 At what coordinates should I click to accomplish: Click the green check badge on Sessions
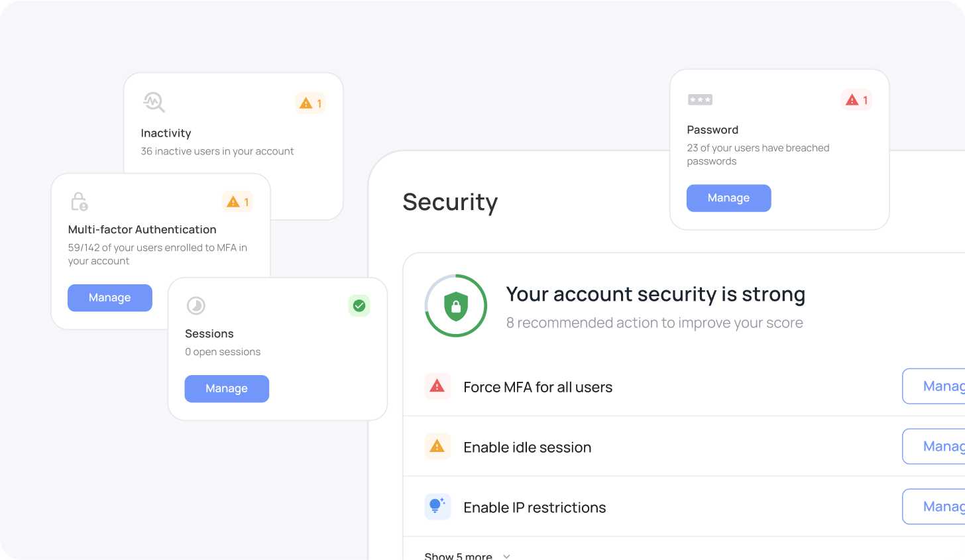tap(359, 306)
